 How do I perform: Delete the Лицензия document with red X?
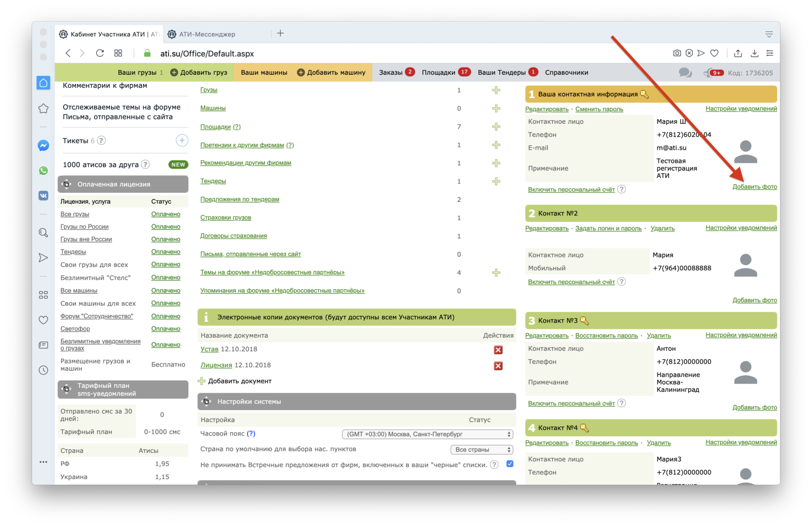498,366
